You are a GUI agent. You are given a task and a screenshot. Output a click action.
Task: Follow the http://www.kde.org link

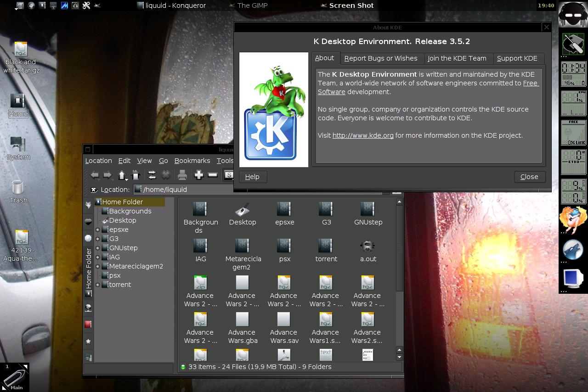click(363, 135)
